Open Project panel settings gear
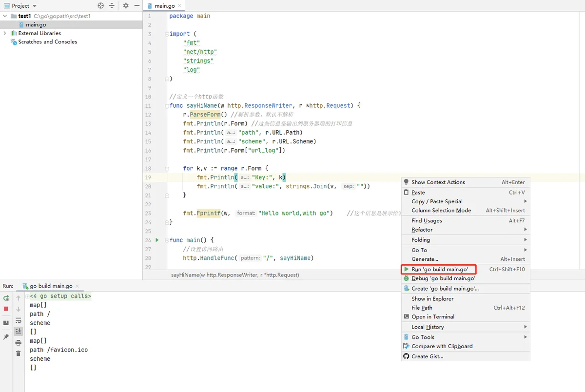 [126, 6]
